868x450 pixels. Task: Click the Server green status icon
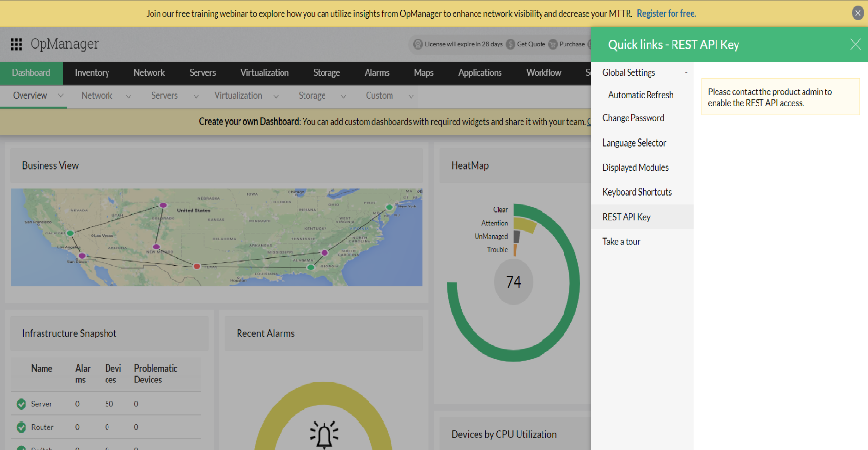point(21,404)
